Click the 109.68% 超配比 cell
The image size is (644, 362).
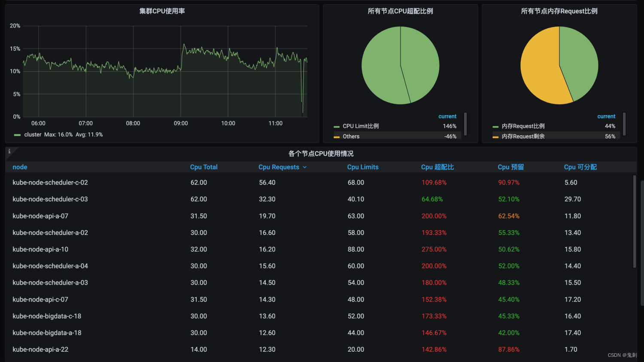(434, 183)
